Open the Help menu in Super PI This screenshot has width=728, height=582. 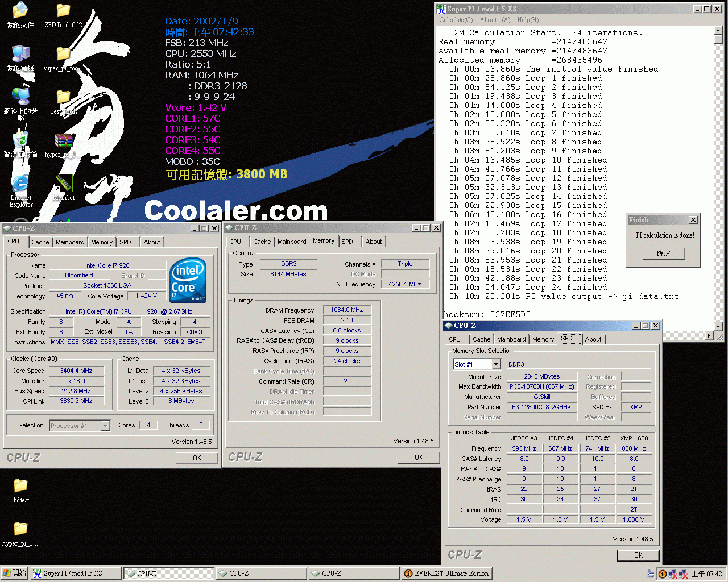click(527, 20)
